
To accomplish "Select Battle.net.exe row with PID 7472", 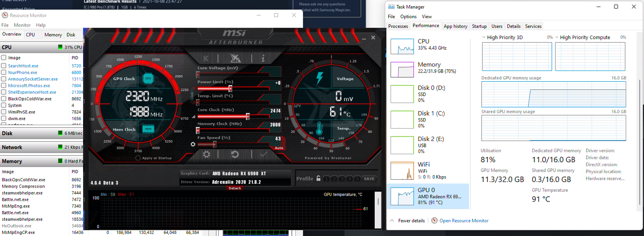I will (42, 200).
